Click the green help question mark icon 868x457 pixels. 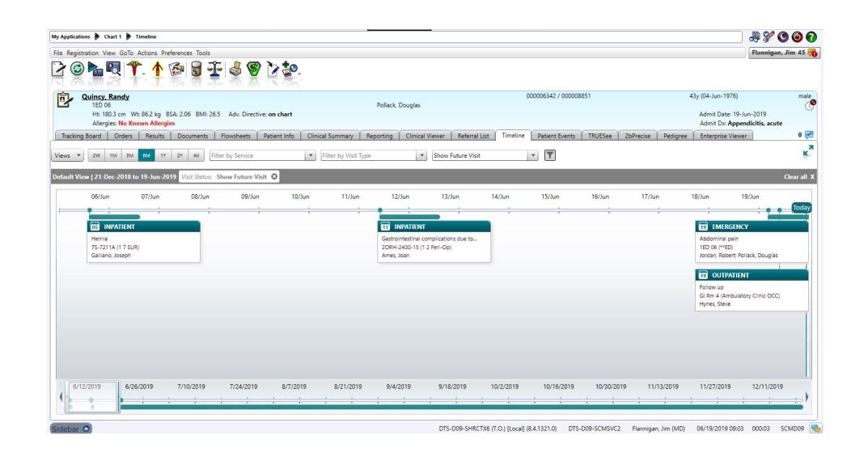pyautogui.click(x=811, y=36)
